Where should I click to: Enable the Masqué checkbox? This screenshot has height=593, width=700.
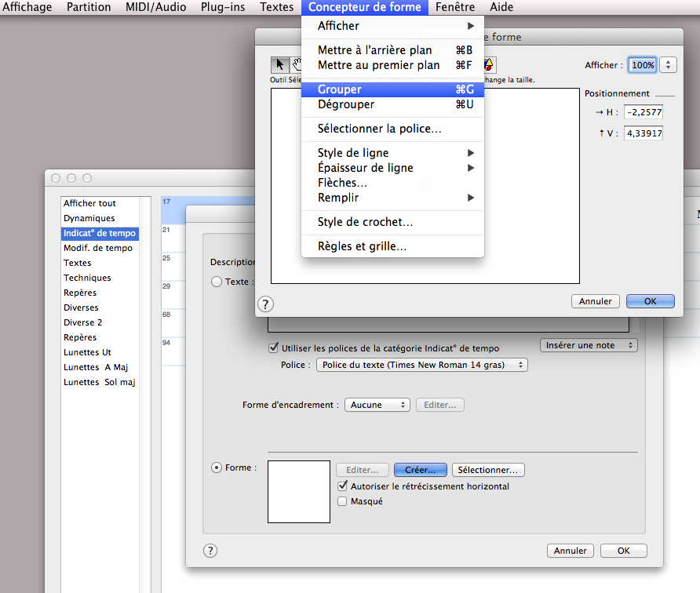tap(342, 501)
